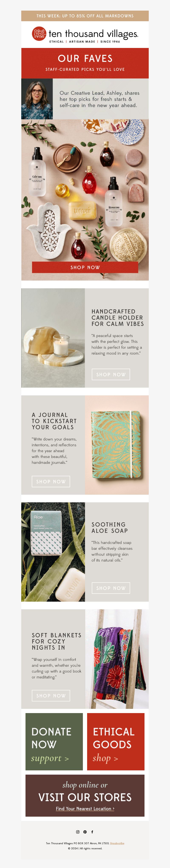Screen dimensions: 170x868
Task: Shop now for the journal
Action: tap(51, 482)
